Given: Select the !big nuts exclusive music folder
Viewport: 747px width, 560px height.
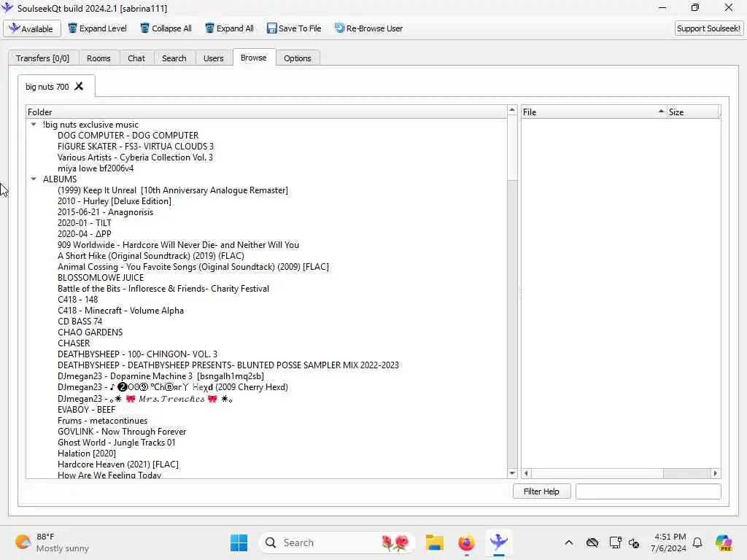Looking at the screenshot, I should point(90,125).
